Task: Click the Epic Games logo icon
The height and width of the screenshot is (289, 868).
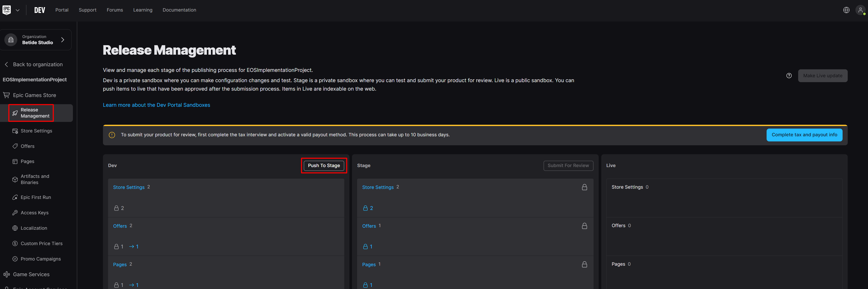Action: point(7,10)
